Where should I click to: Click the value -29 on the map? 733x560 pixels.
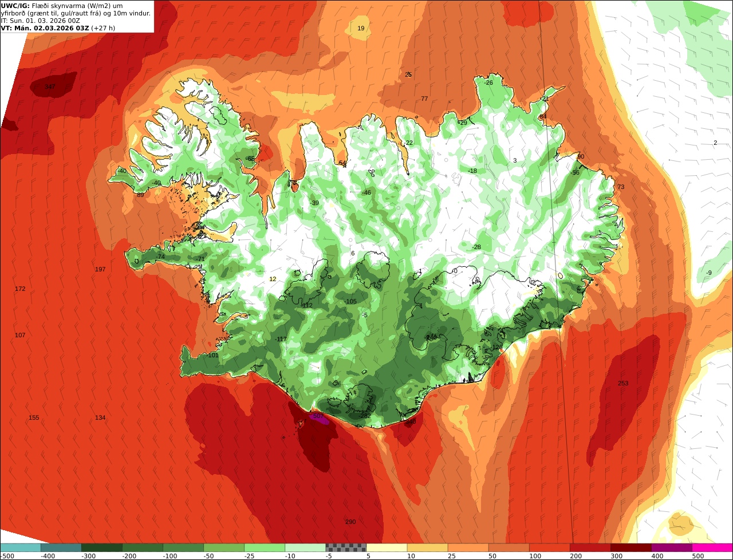(463, 123)
